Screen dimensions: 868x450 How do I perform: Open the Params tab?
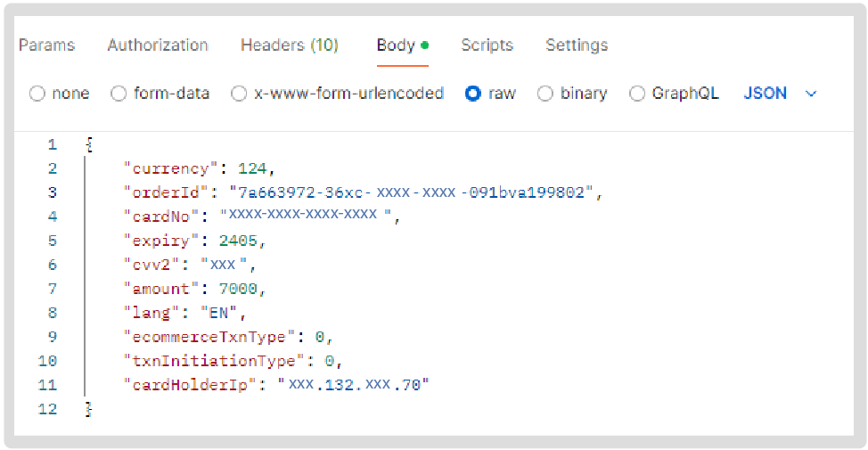[x=46, y=45]
